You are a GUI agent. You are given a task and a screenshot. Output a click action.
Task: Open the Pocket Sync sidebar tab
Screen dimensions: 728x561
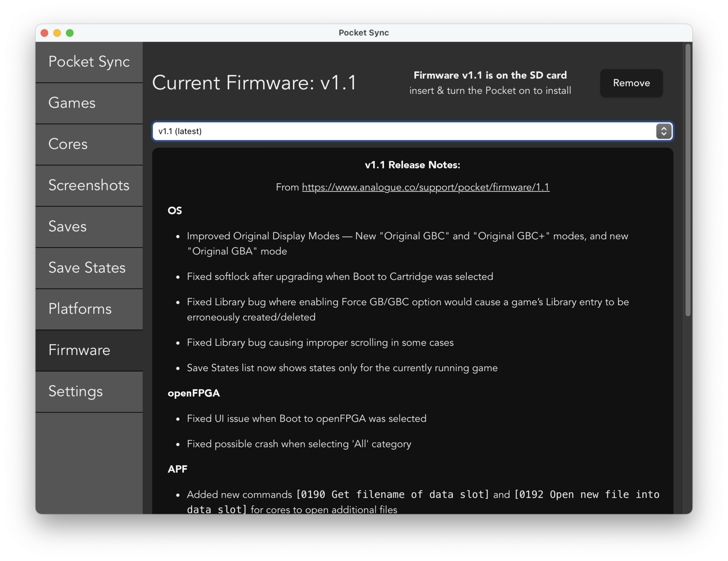pos(89,62)
